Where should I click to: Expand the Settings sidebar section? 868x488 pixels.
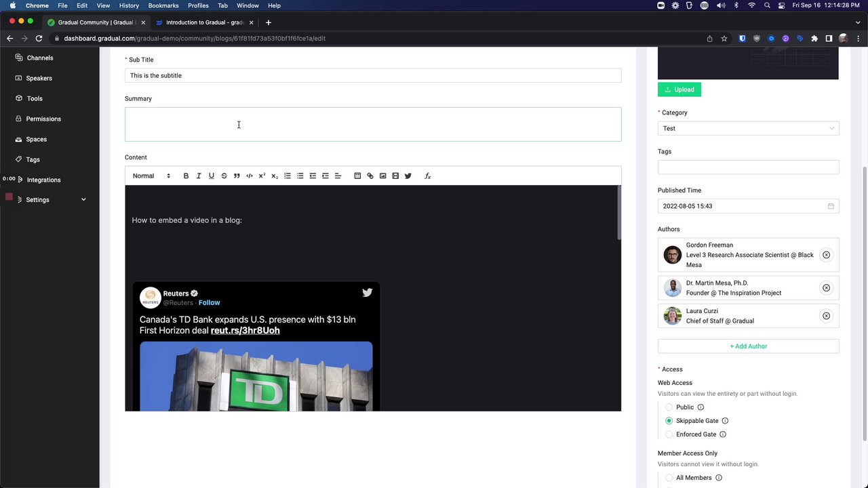50,200
